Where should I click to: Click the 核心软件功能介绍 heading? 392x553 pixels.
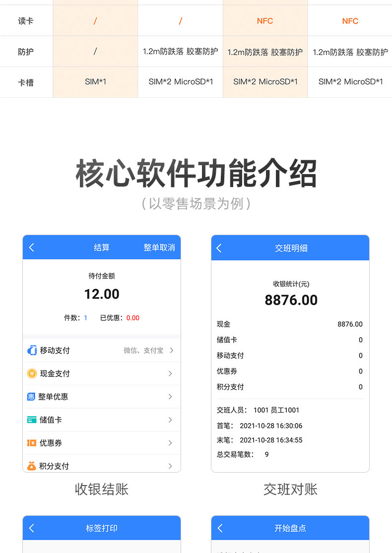coord(196,173)
